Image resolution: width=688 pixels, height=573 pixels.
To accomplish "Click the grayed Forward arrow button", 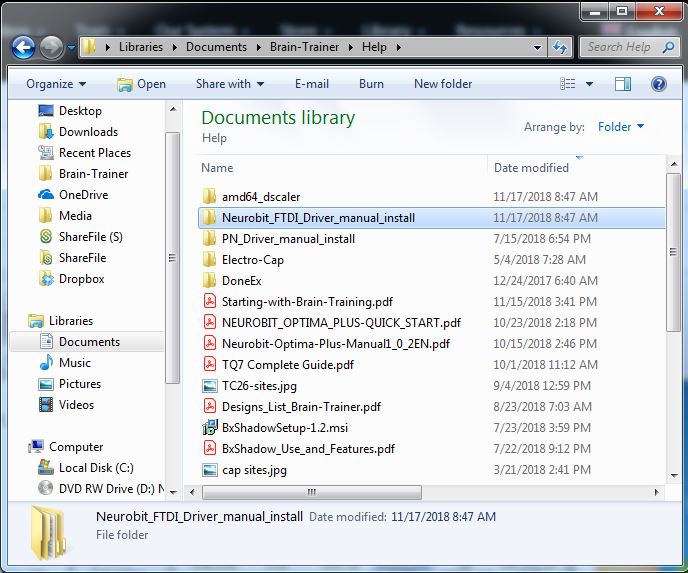I will click(x=51, y=47).
